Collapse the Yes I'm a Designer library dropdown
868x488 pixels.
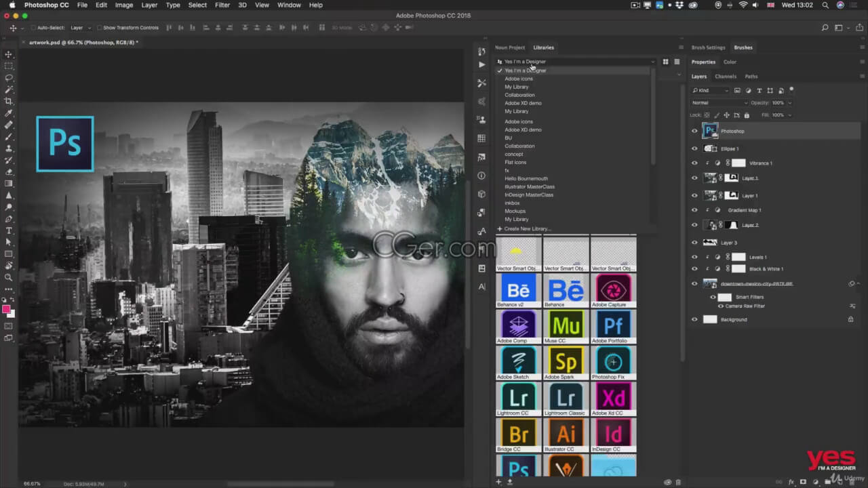click(577, 62)
